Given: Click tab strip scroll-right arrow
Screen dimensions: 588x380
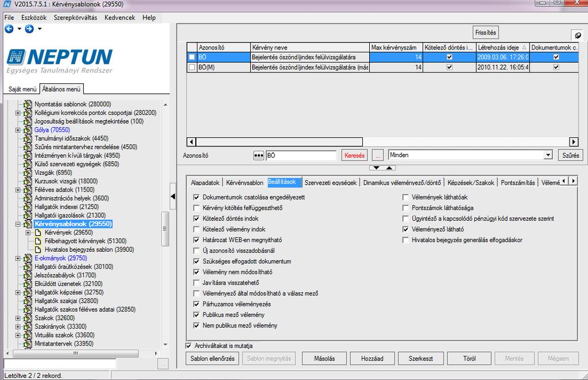Looking at the screenshot, I should (574, 181).
